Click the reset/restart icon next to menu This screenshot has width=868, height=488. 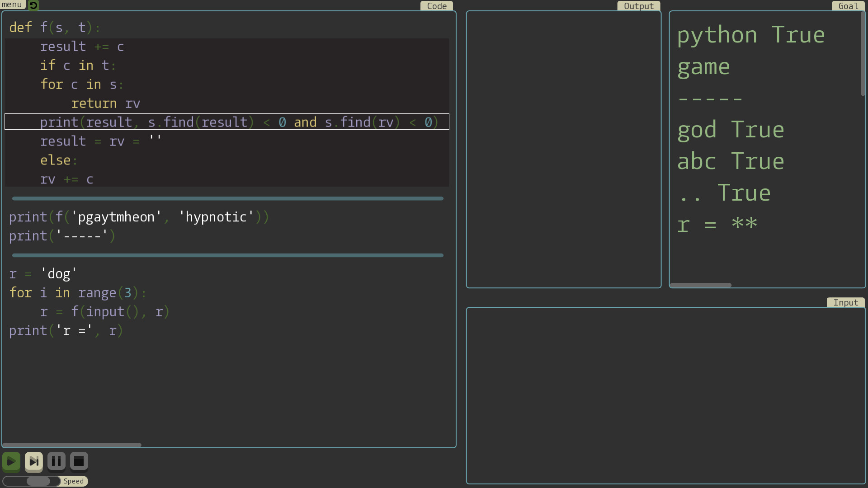point(33,6)
